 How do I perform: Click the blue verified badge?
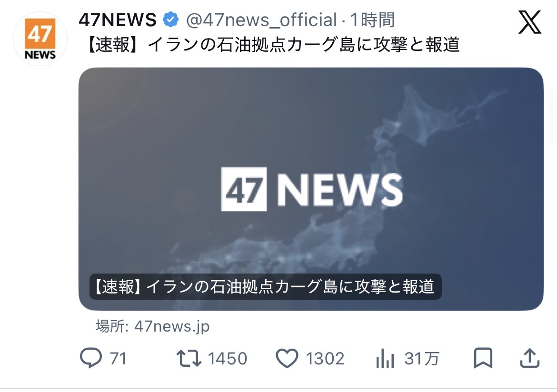click(171, 20)
